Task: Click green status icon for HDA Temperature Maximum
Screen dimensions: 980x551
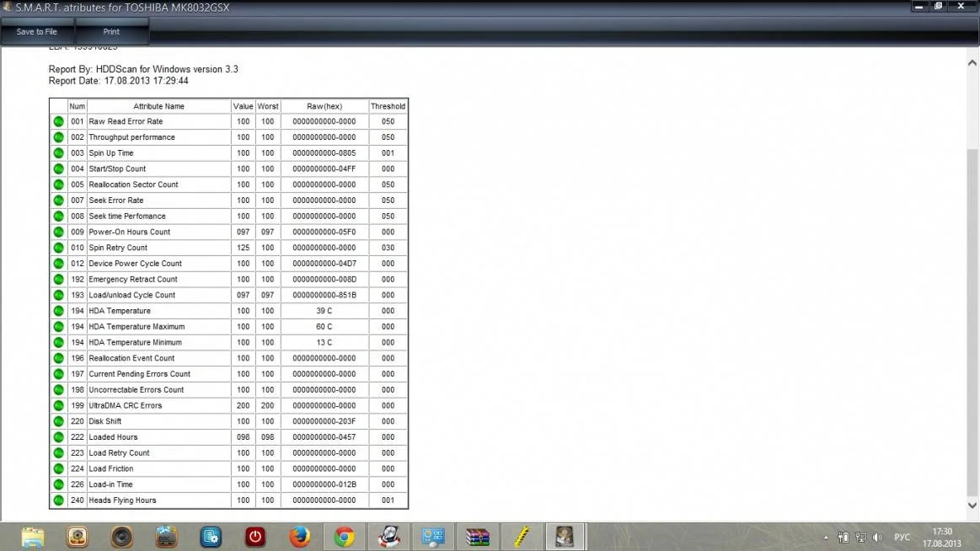Action: 59,327
